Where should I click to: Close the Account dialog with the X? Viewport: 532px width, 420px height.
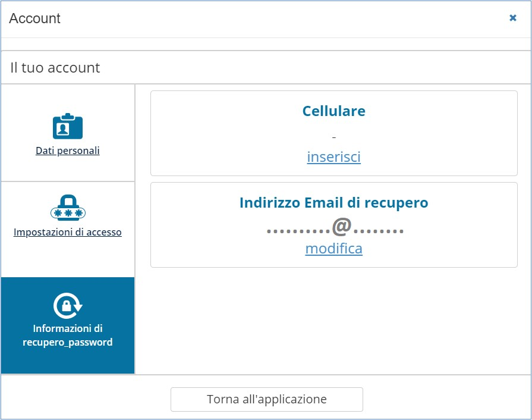coord(513,18)
